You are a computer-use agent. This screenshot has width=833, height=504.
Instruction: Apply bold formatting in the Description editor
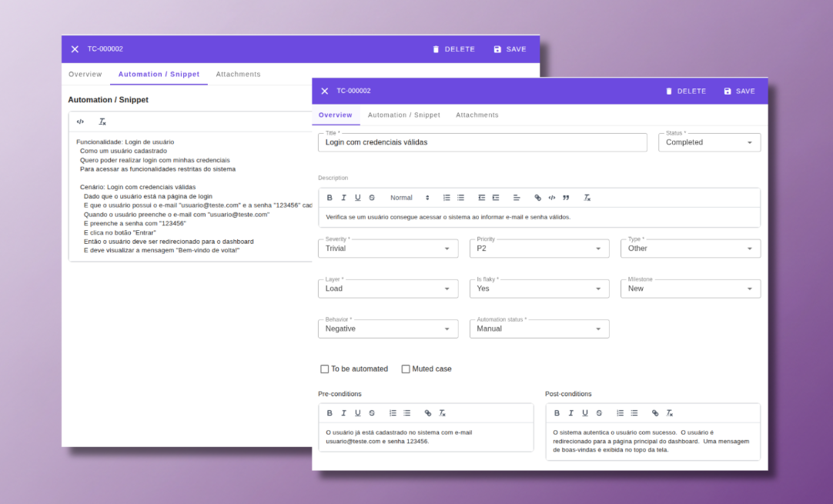330,197
